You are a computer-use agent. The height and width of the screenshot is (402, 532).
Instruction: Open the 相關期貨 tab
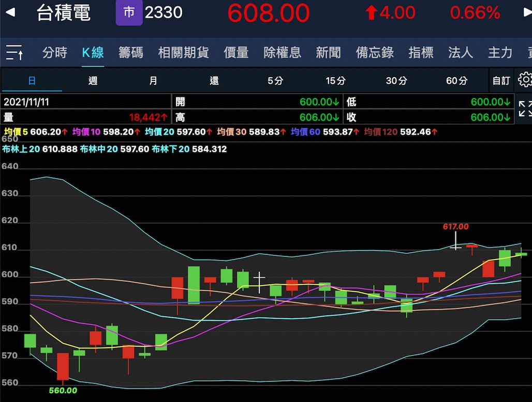pyautogui.click(x=183, y=52)
